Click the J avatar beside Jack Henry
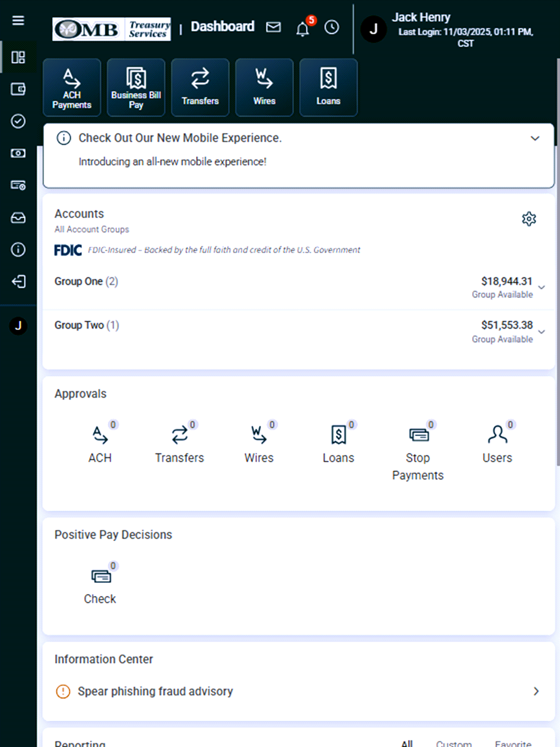 pyautogui.click(x=373, y=29)
